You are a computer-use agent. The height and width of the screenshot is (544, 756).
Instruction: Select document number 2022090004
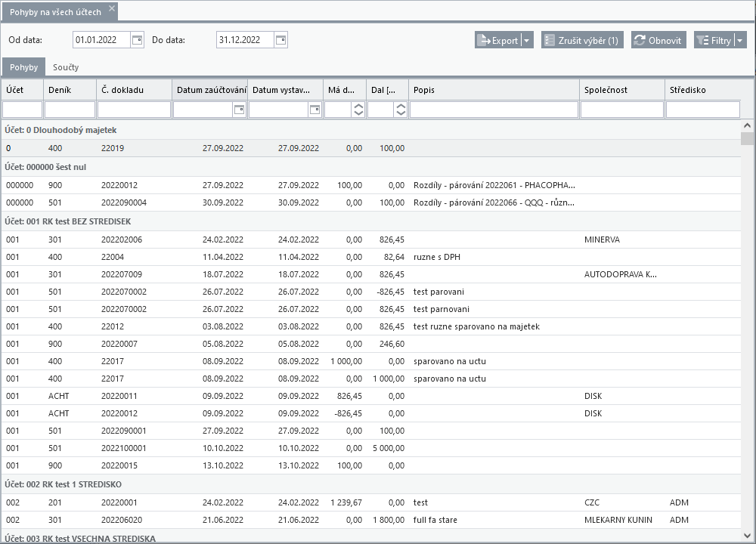[124, 202]
